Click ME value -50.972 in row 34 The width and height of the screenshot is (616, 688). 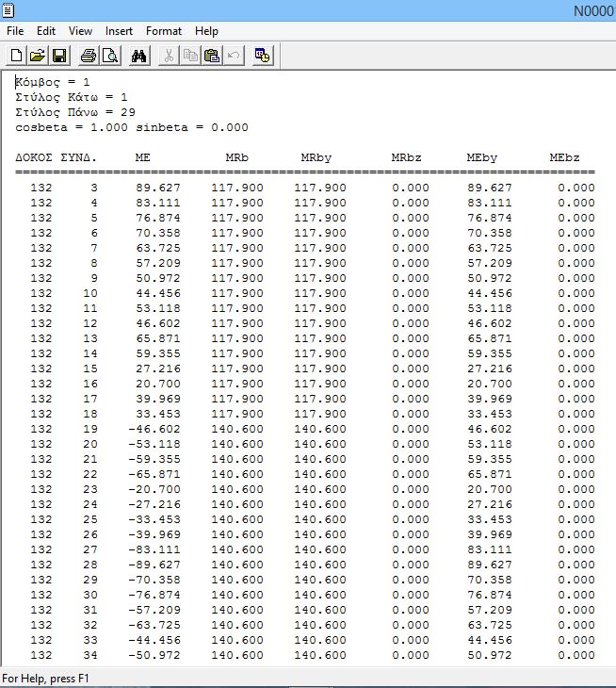(154, 655)
